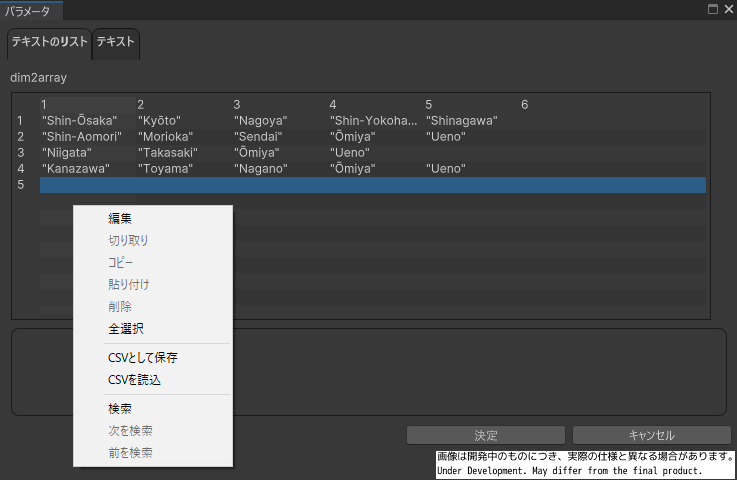Select "Ōmiya" cell in the Shin-Aomori row
This screenshot has width=737, height=480.
coord(376,137)
